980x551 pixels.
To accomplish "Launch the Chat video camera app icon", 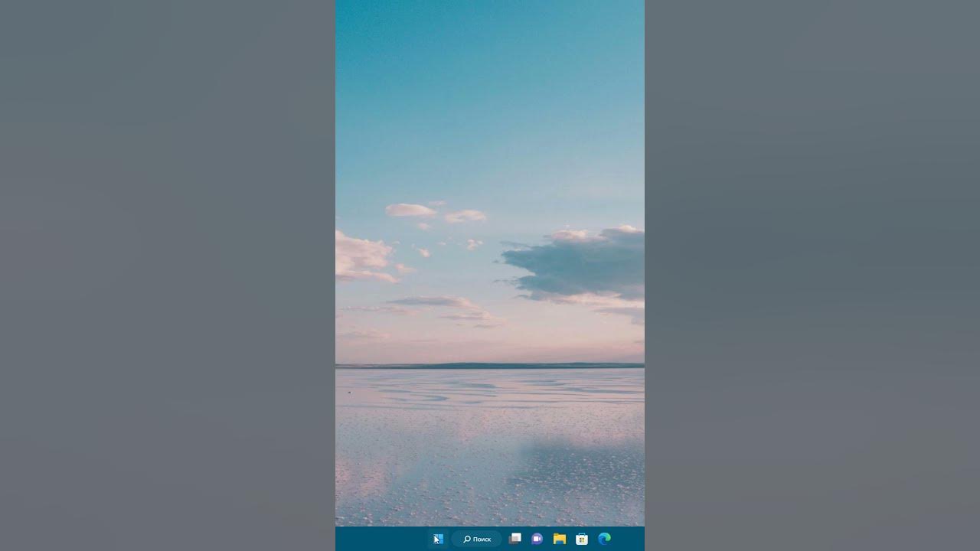I will tap(537, 539).
